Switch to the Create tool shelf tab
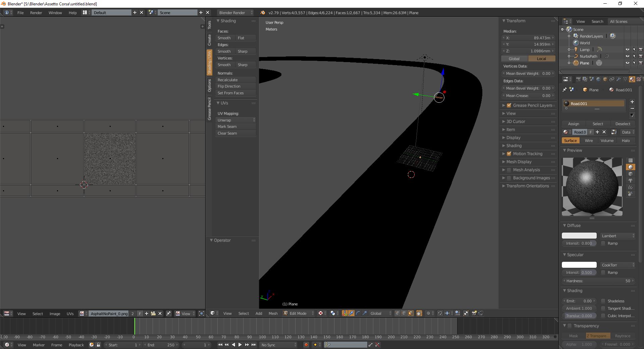Screen dimensions: 644x349 point(209,40)
